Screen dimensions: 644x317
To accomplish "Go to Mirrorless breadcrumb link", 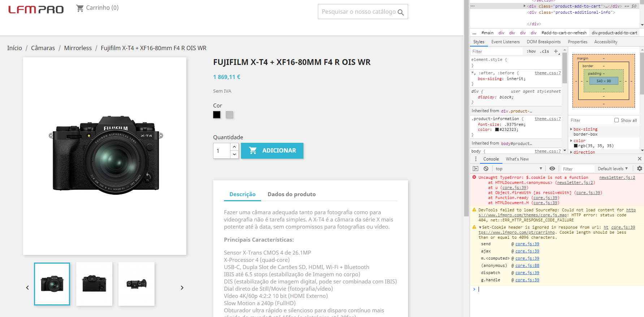I will tap(78, 48).
